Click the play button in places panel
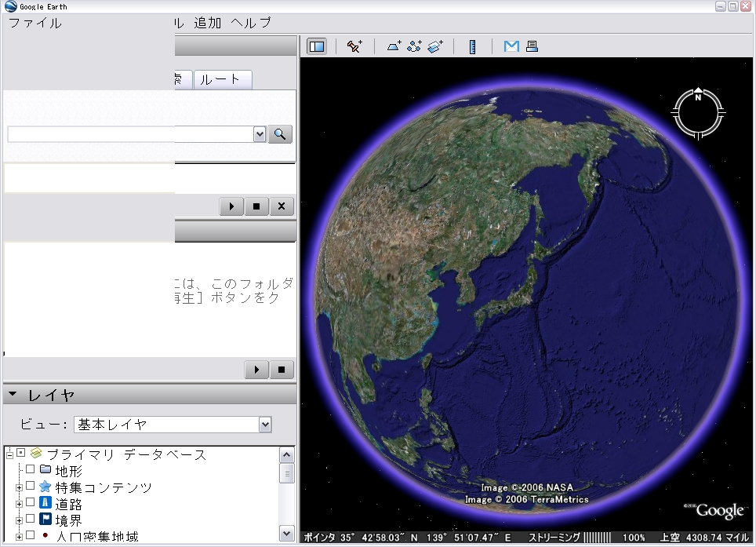 (x=256, y=370)
